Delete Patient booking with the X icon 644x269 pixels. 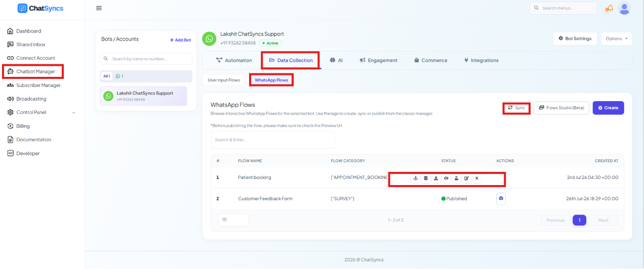[x=476, y=178]
